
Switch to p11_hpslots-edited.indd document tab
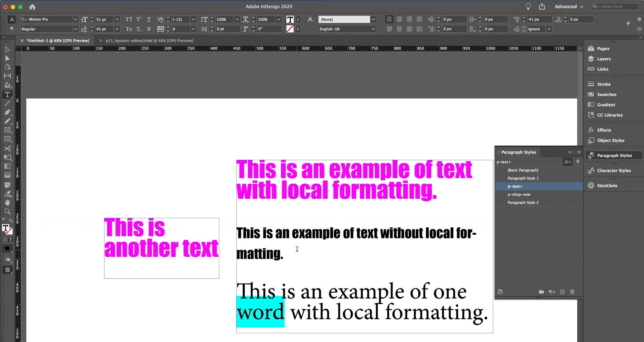[x=149, y=41]
